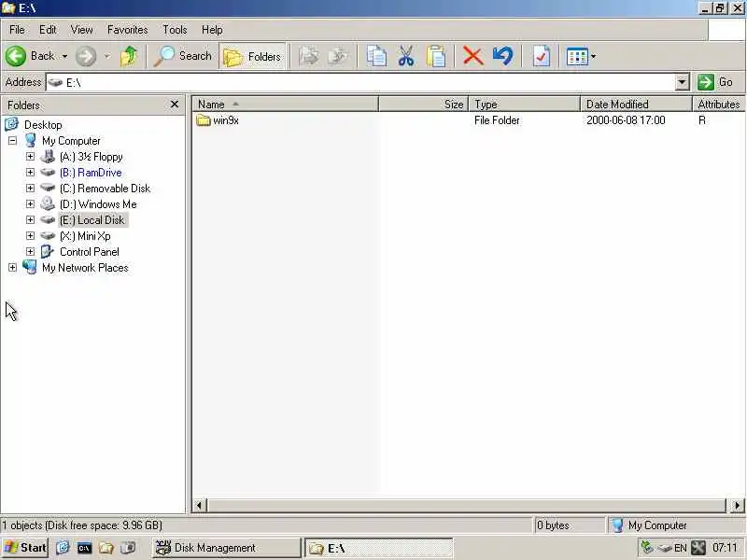Open the Favorites menu

(128, 30)
